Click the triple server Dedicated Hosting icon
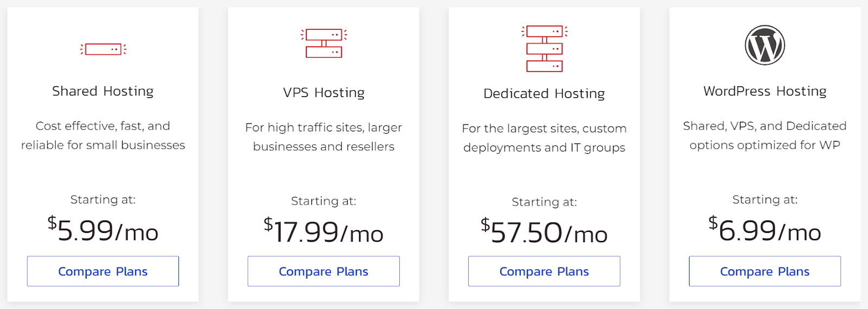 [x=545, y=48]
